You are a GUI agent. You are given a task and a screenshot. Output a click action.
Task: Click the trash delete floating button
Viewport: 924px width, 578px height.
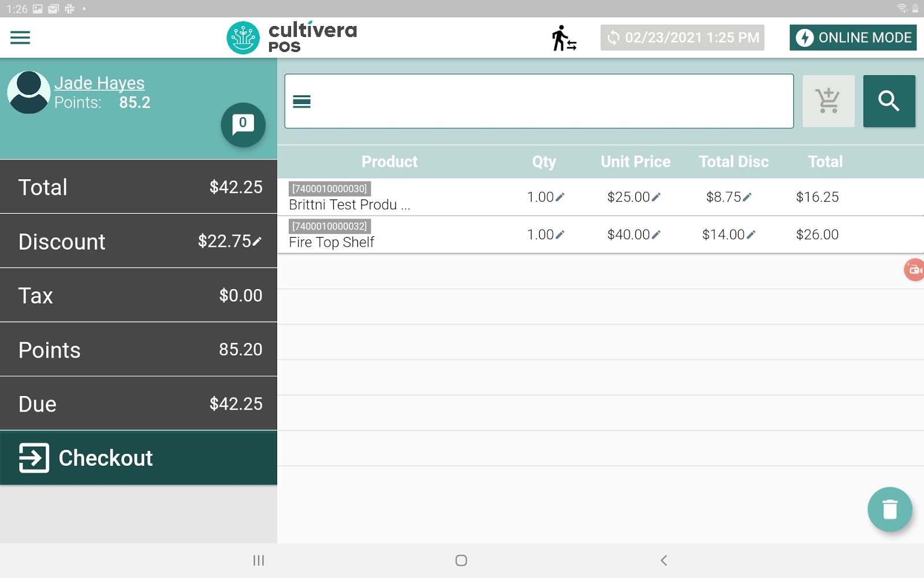point(890,509)
